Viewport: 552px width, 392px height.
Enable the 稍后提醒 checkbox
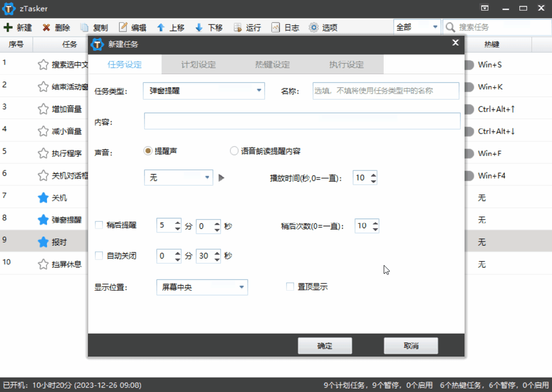[99, 225]
